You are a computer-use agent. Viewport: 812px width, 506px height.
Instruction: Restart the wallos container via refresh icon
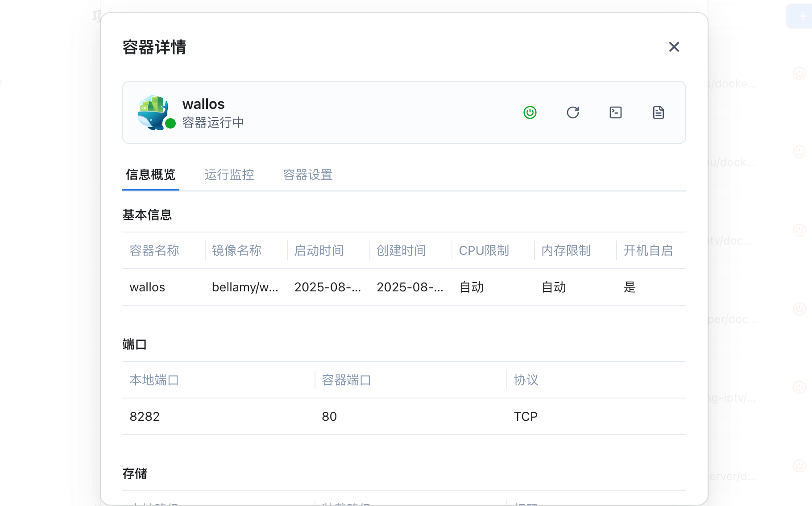coord(572,112)
